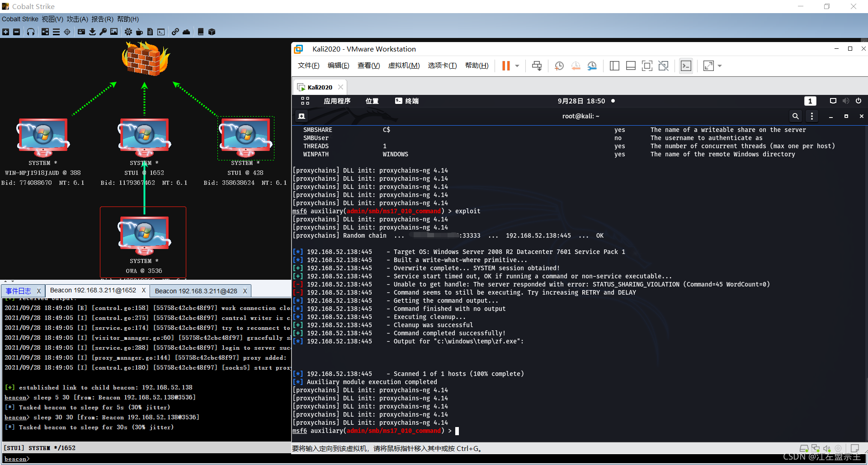Toggle VMware thumbnail bar icon
868x465 pixels.
tap(631, 66)
